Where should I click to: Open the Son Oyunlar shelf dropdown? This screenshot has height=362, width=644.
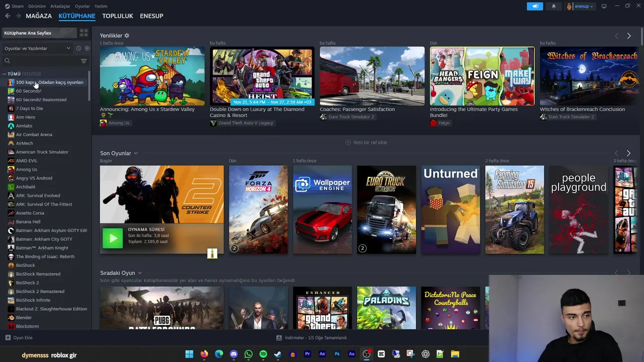pos(135,153)
